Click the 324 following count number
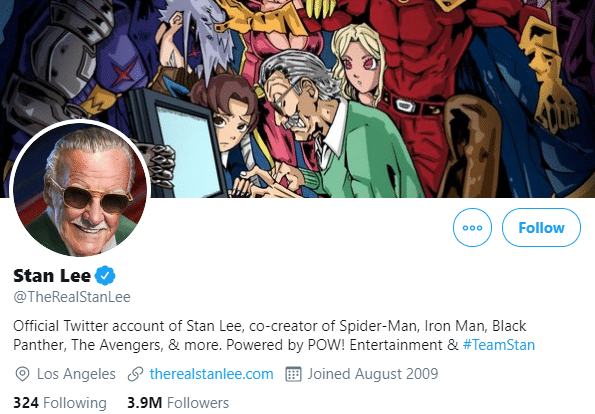The image size is (595, 414). click(26, 403)
